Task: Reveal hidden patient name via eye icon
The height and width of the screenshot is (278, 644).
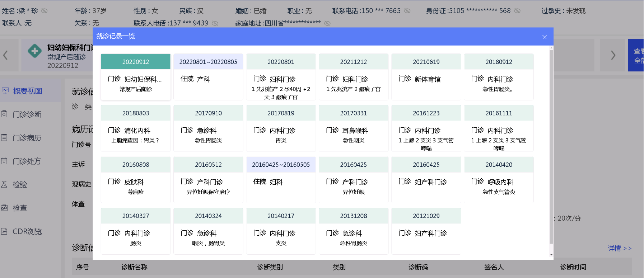Action: (x=45, y=11)
